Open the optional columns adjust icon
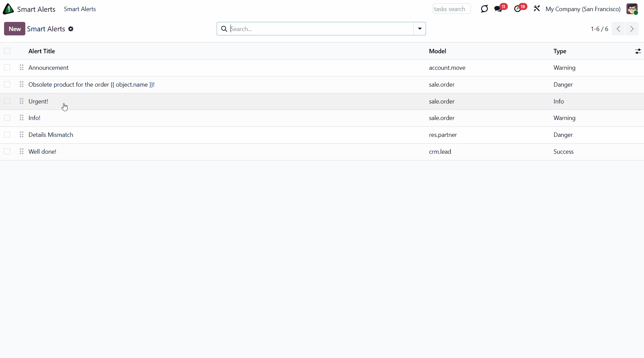Screen dimensions: 644x358 click(x=638, y=51)
